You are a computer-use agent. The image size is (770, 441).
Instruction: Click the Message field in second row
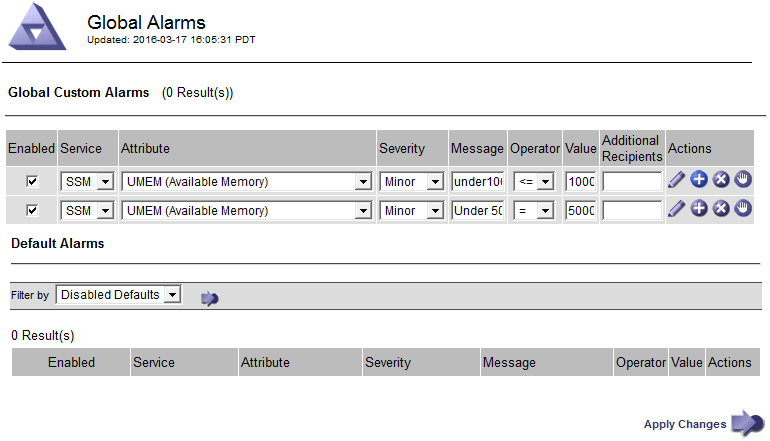478,211
